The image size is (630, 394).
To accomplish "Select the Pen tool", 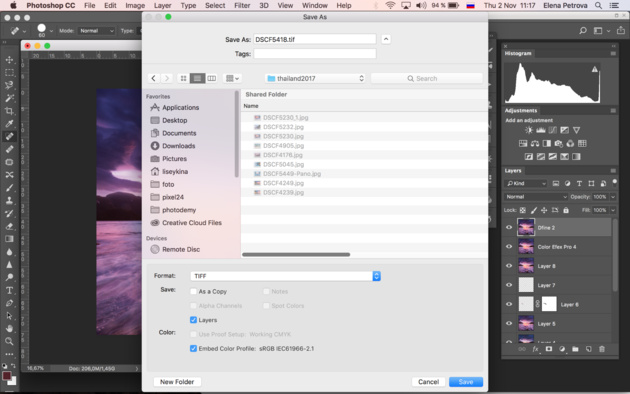I will click(9, 303).
